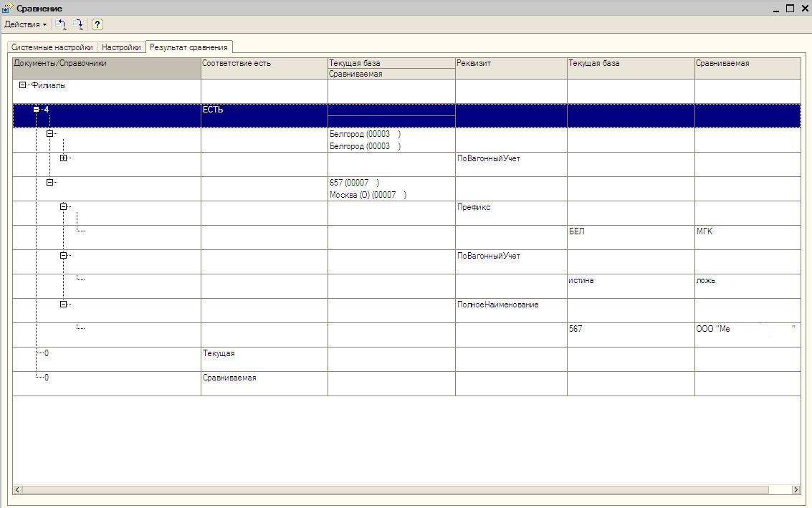Open help with the question mark icon
Screen dimensions: 812x508
[x=97, y=24]
